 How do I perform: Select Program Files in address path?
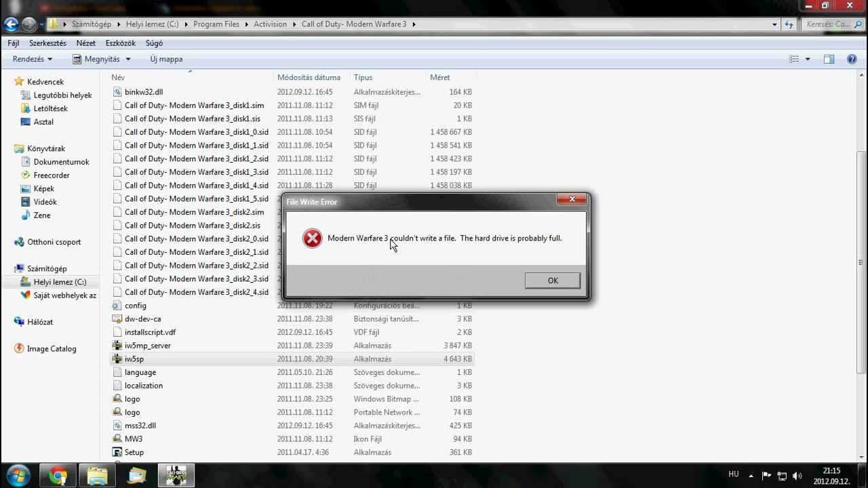tap(216, 24)
